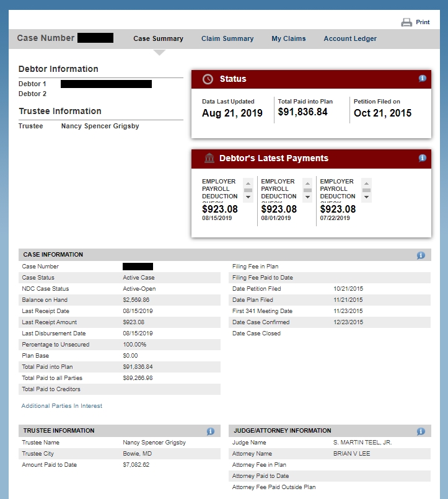Image resolution: width=448 pixels, height=499 pixels.
Task: Click the Print link
Action: coord(423,22)
